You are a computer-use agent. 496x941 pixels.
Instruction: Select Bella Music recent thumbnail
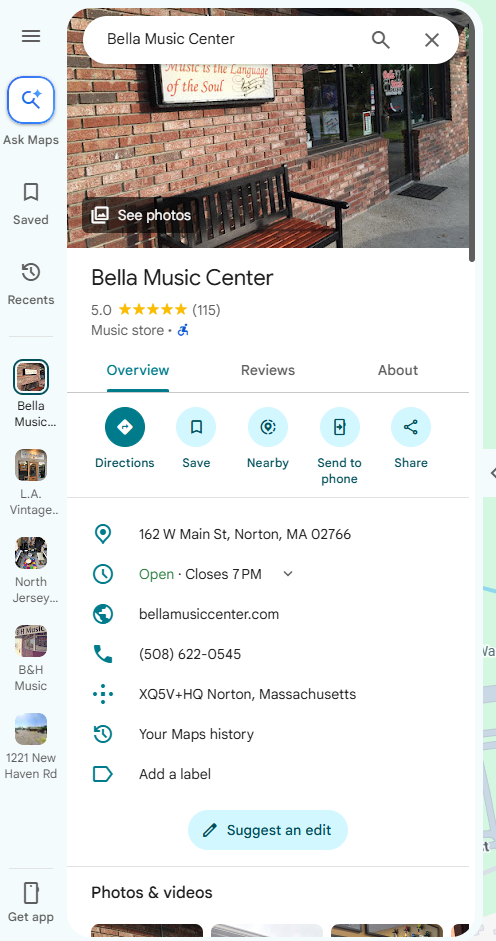point(31,377)
